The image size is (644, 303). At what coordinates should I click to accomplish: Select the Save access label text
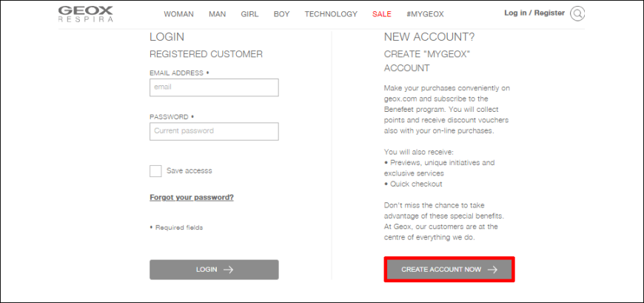coord(189,170)
